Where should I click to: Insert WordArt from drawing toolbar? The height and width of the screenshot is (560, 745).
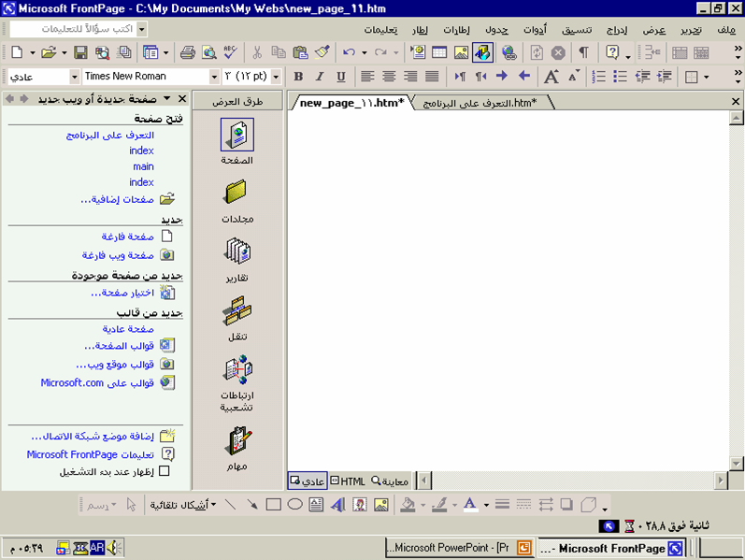pos(337,505)
